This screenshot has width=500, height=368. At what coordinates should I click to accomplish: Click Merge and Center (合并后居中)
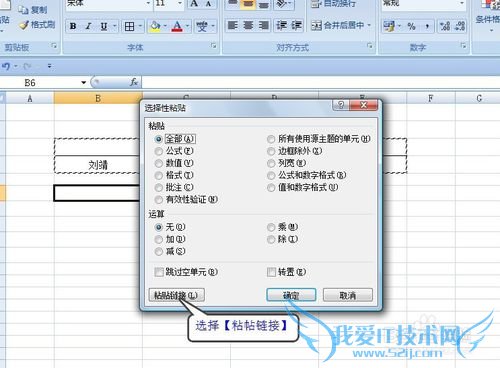click(337, 25)
